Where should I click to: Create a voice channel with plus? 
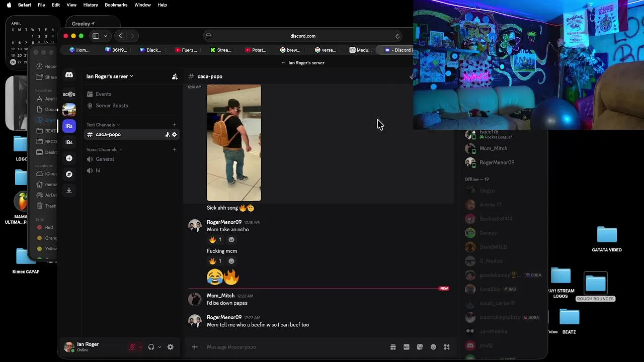tap(174, 149)
